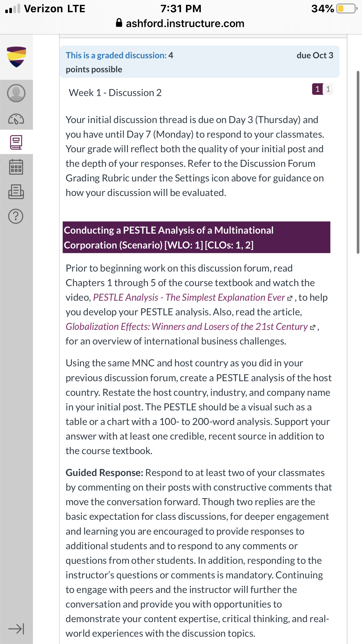Image resolution: width=362 pixels, height=644 pixels.
Task: Click the Week 1 - Discussion 2 title
Action: 115,93
